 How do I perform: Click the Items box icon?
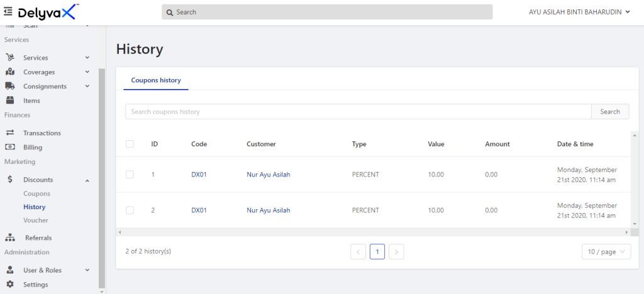(10, 101)
